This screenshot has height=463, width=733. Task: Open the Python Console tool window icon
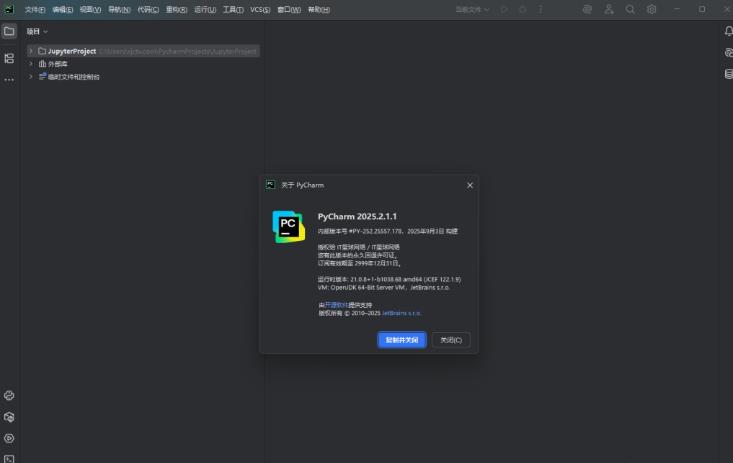tap(9, 396)
